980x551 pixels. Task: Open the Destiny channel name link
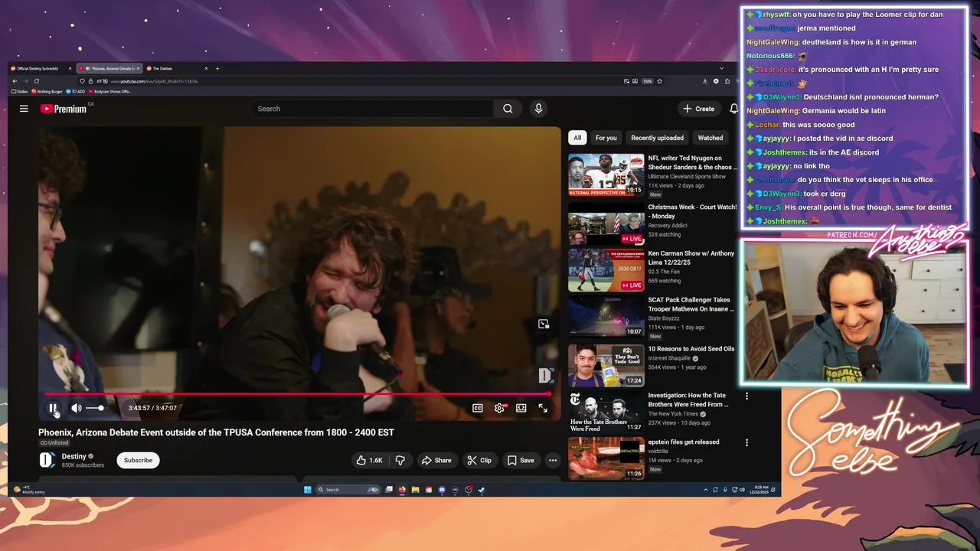click(x=74, y=456)
